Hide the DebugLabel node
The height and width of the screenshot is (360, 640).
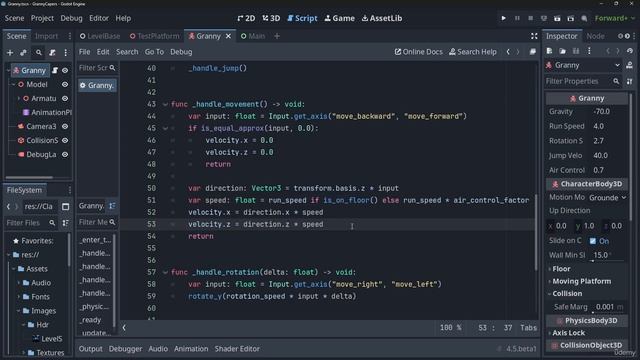tap(65, 155)
